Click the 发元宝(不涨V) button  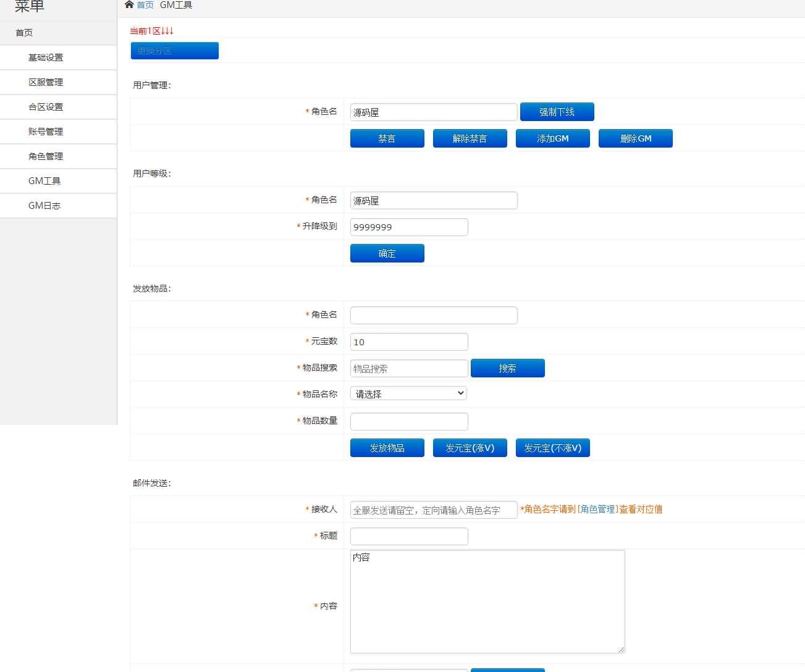[x=552, y=448]
